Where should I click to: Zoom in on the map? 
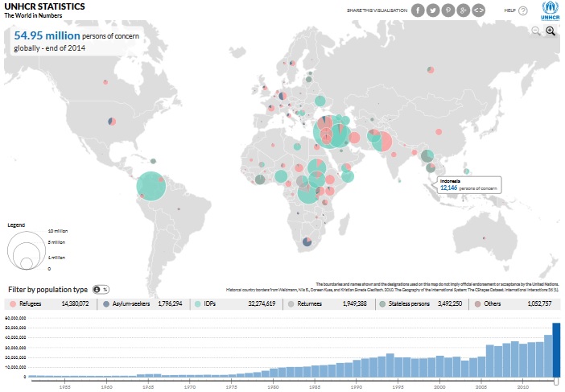551,31
